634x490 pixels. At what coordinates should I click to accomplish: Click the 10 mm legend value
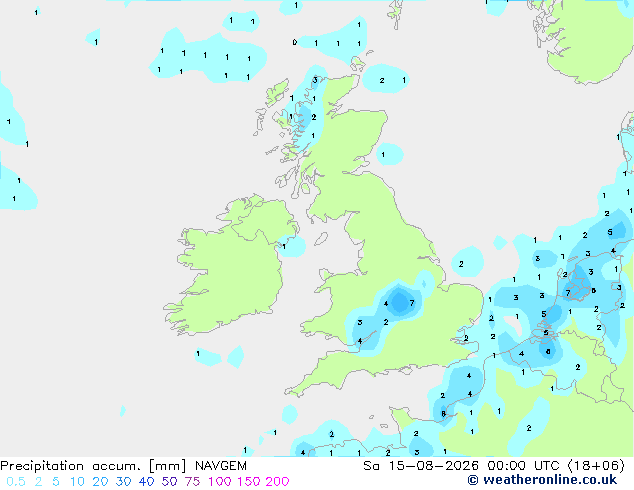tap(77, 482)
